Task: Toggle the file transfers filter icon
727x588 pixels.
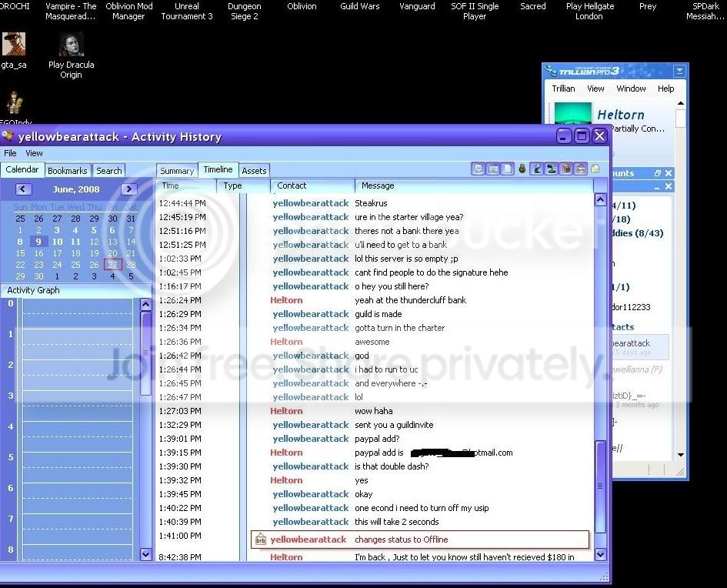Action: click(x=508, y=169)
